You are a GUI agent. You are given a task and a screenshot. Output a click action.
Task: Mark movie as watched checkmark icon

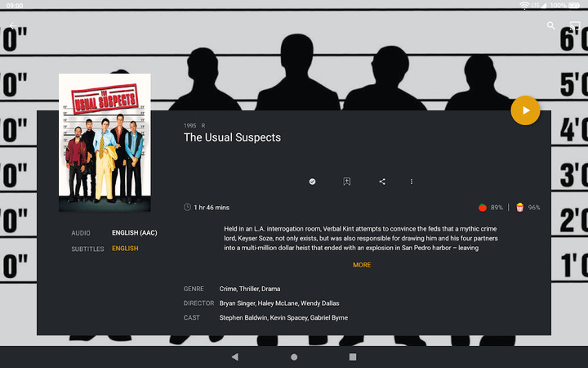point(312,182)
